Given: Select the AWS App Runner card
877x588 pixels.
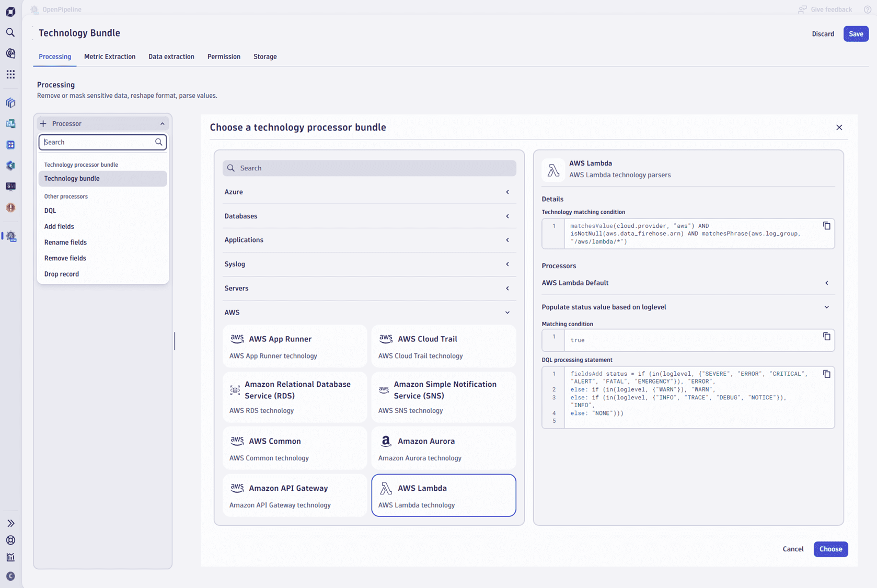Looking at the screenshot, I should [x=295, y=346].
